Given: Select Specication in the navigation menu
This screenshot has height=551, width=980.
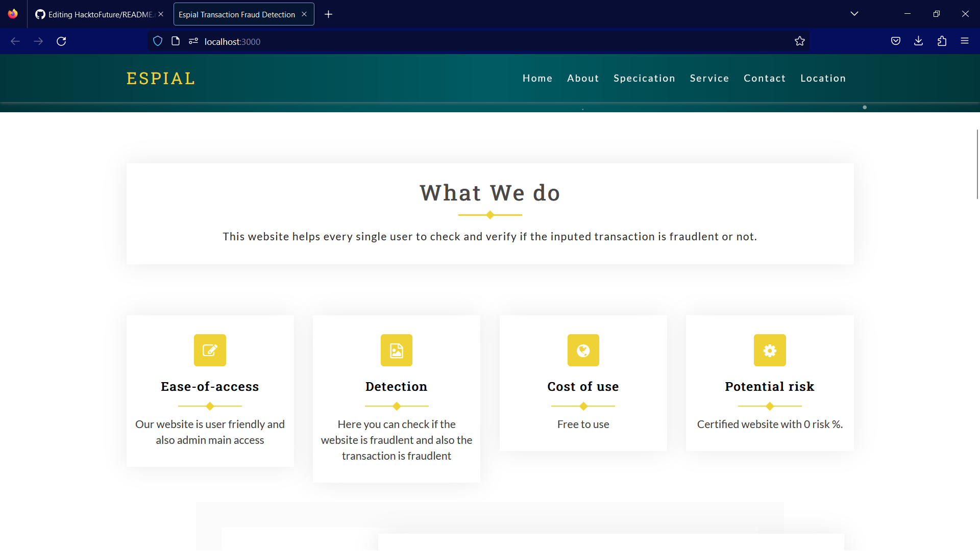Looking at the screenshot, I should click(644, 78).
